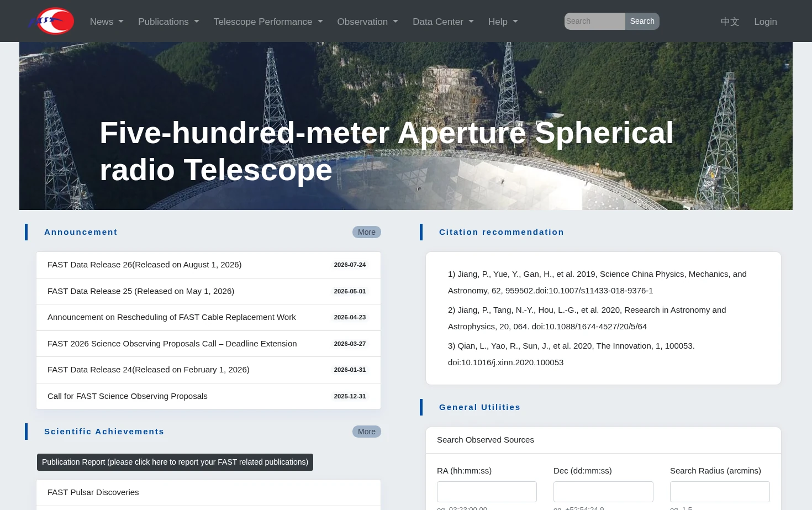
Task: Click the Five-hundred-meter Aperture Spherical radio Telescope title
Action: pyautogui.click(x=387, y=151)
